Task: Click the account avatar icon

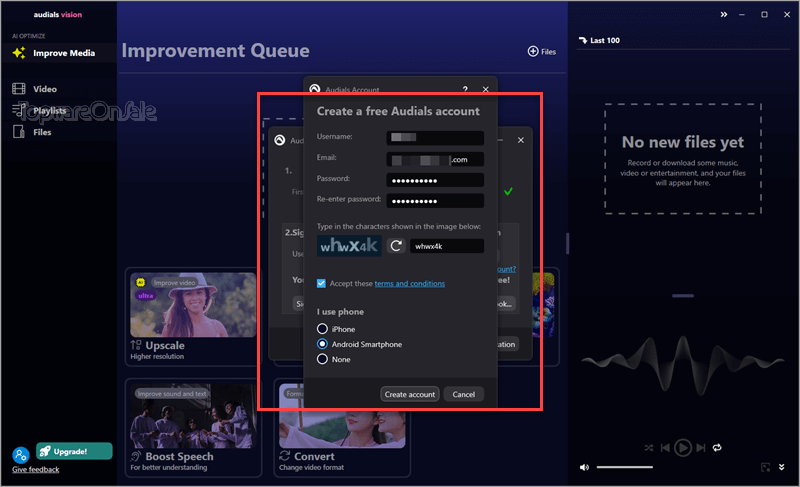Action: [x=21, y=455]
